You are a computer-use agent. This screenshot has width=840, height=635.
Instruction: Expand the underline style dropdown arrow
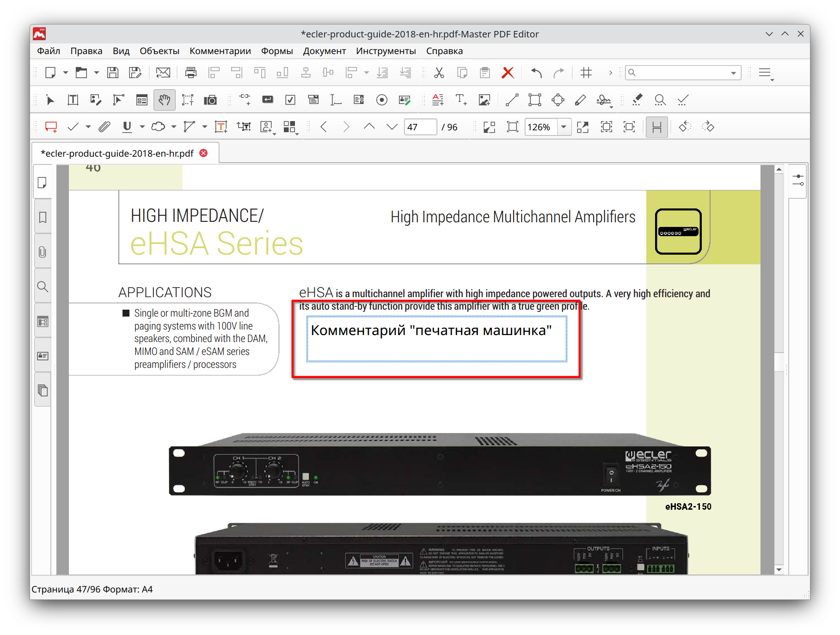(x=142, y=127)
